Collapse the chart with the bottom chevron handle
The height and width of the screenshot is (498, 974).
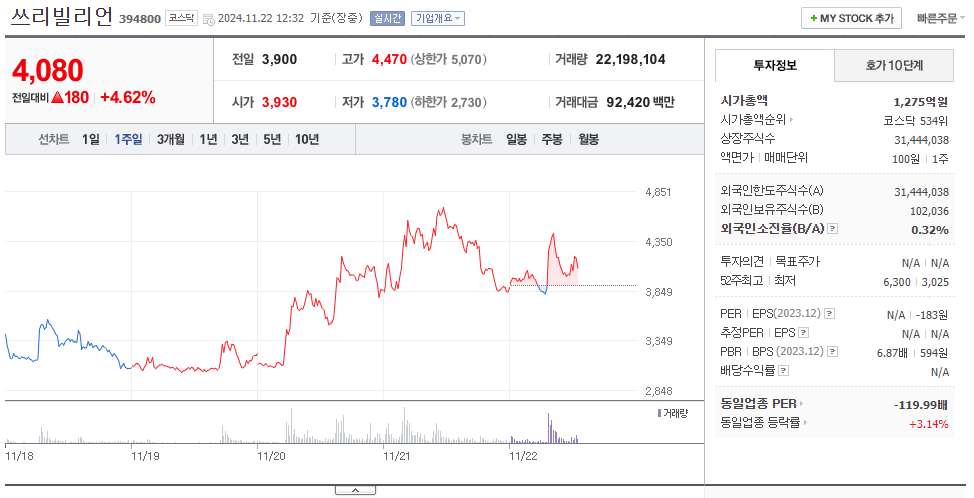coord(355,491)
